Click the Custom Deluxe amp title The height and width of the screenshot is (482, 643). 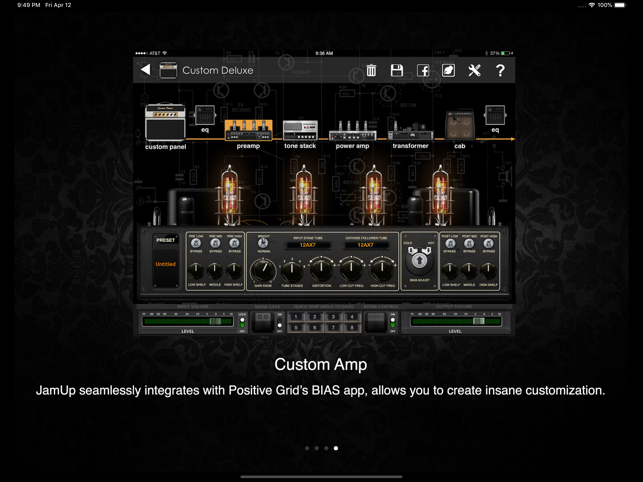coord(218,70)
